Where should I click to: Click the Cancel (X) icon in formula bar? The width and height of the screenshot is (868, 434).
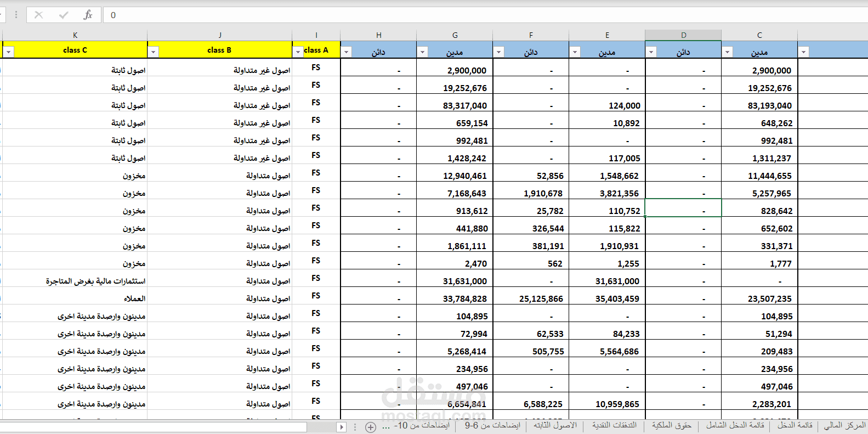point(38,15)
